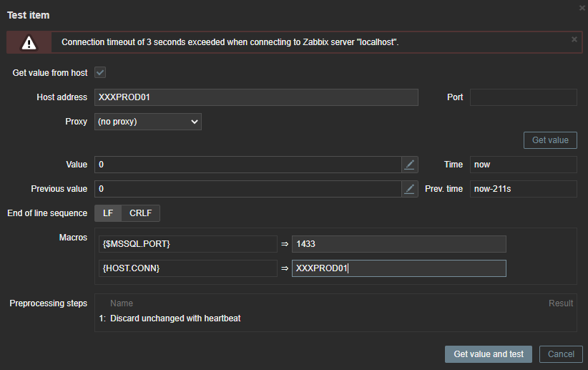Click the Prev. time field
Viewport: 588px width, 370px height.
click(523, 189)
